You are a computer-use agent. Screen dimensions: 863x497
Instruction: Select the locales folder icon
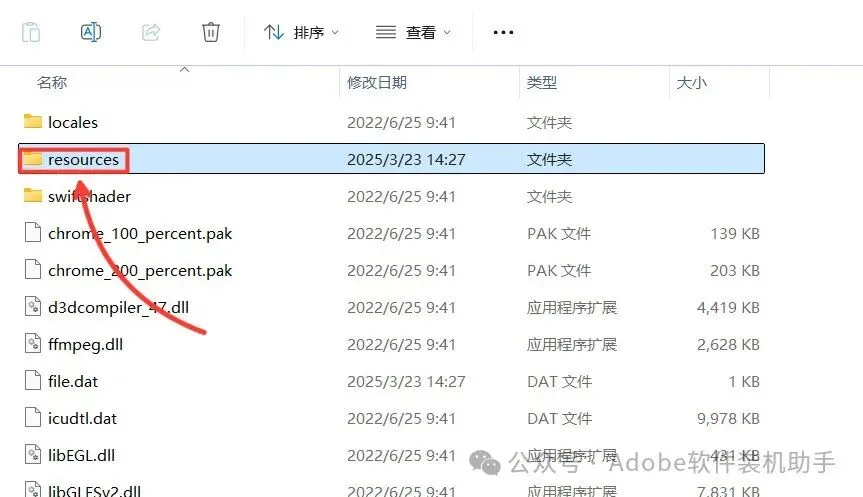click(33, 121)
